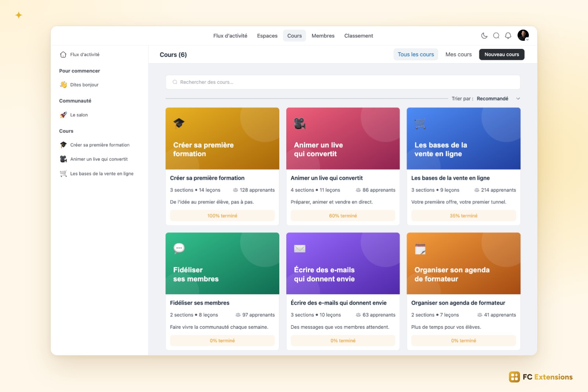The image size is (588, 392).
Task: Click the Nouveau cours button
Action: tap(502, 54)
